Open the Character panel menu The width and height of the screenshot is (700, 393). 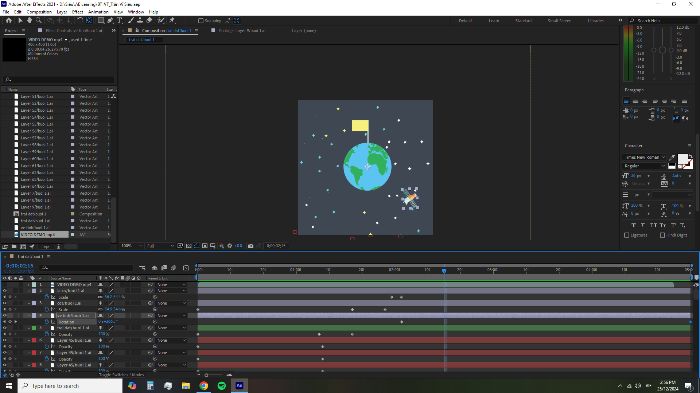click(x=690, y=146)
